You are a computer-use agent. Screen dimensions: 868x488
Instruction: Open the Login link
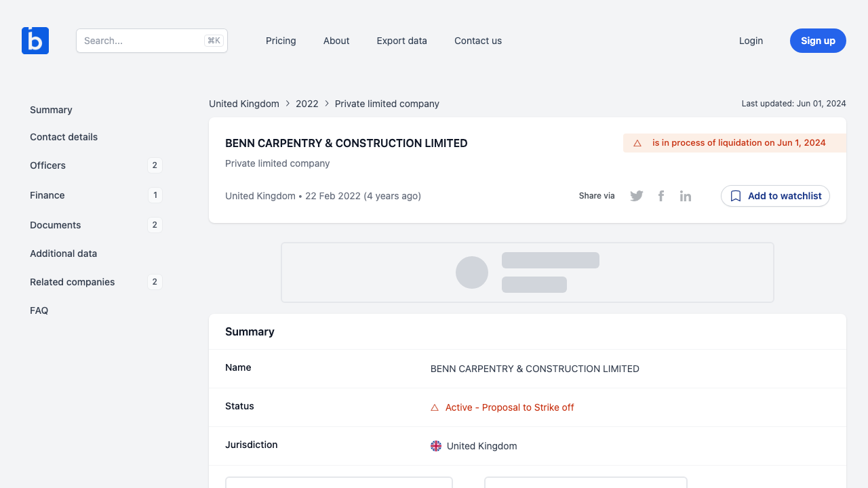point(751,41)
